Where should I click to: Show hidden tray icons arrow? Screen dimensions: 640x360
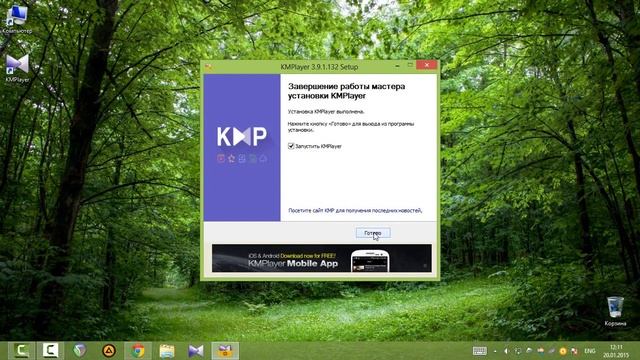[x=495, y=351]
